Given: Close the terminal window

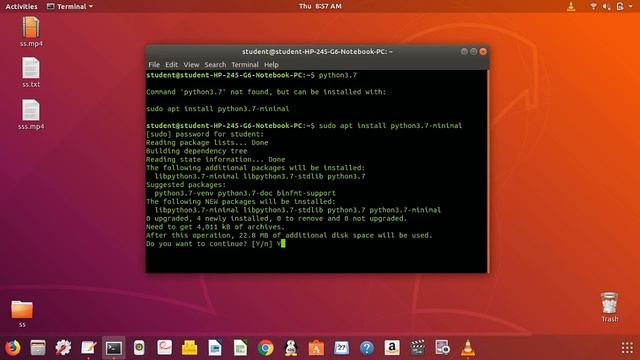Looking at the screenshot, I should click(x=483, y=51).
